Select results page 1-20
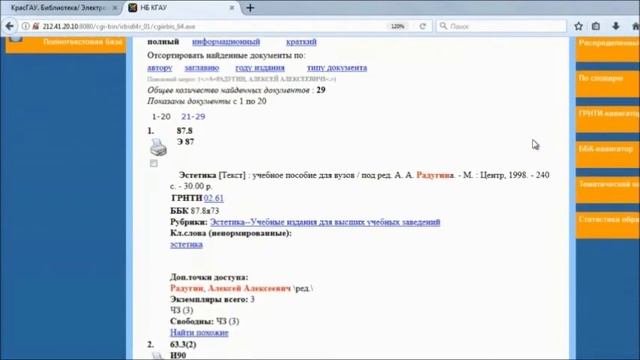640x360 pixels. pos(161,117)
